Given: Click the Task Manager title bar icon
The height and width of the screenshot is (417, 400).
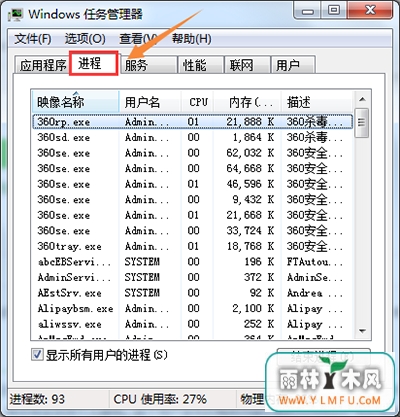Looking at the screenshot, I should click(16, 15).
